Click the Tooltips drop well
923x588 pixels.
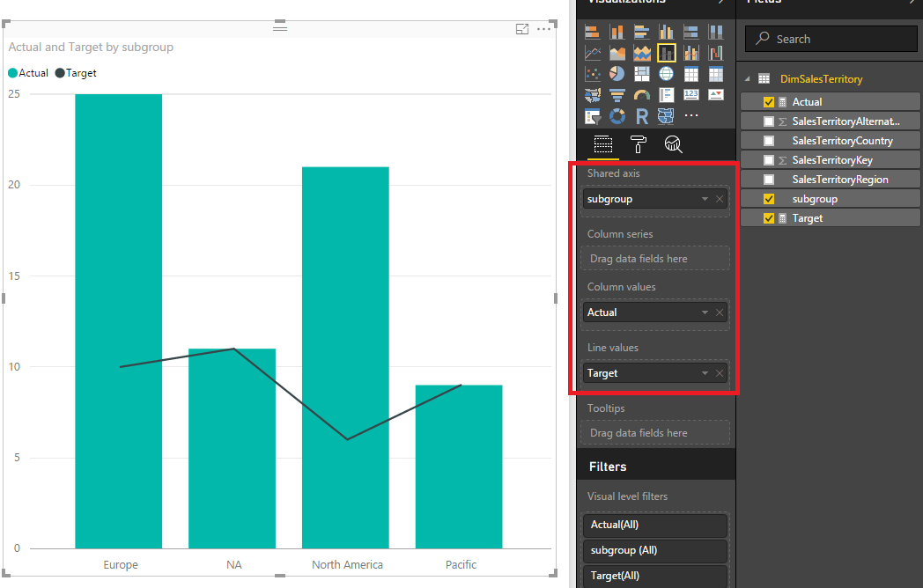pyautogui.click(x=655, y=433)
